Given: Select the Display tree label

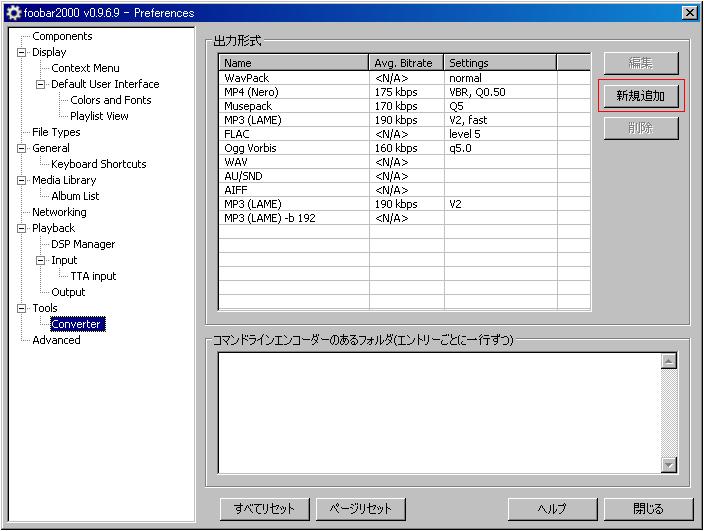Looking at the screenshot, I should point(49,52).
